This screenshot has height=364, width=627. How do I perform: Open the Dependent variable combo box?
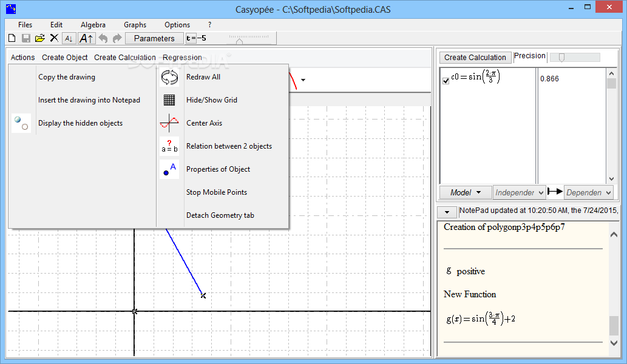tap(589, 192)
